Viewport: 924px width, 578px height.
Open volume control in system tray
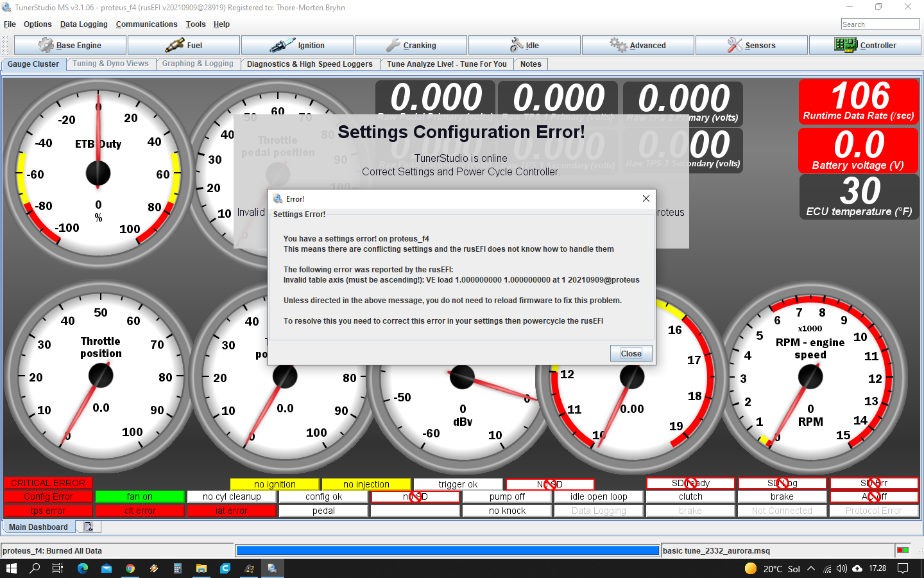click(x=842, y=568)
